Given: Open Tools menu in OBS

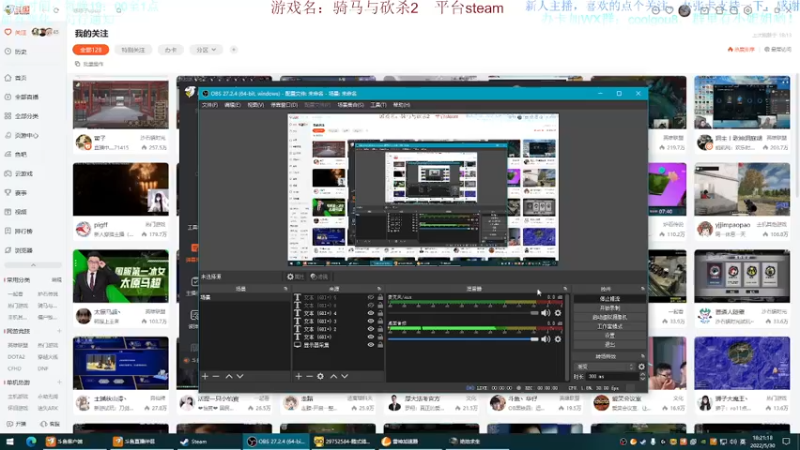Looking at the screenshot, I should (378, 105).
